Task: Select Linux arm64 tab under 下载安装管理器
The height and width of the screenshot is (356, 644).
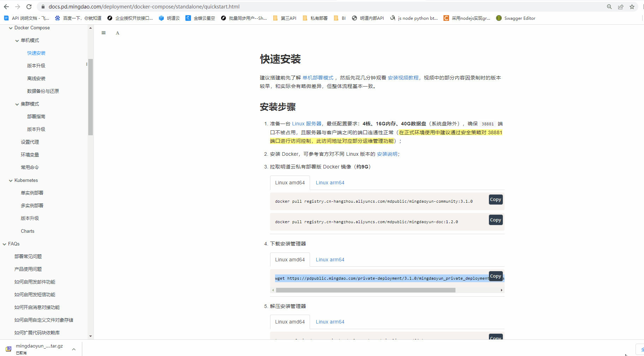Action: tap(330, 260)
